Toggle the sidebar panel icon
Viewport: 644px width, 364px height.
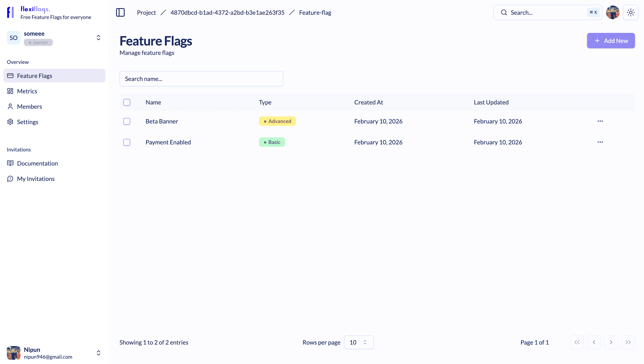click(x=120, y=13)
